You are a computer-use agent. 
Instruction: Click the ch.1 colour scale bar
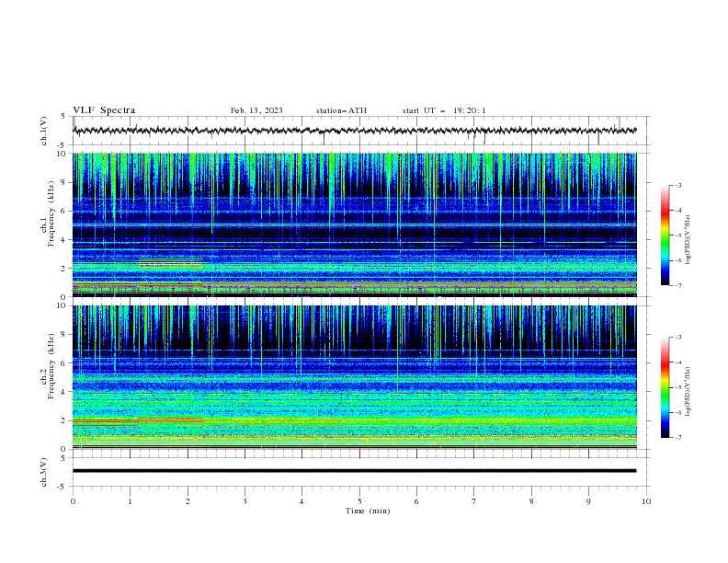click(665, 236)
